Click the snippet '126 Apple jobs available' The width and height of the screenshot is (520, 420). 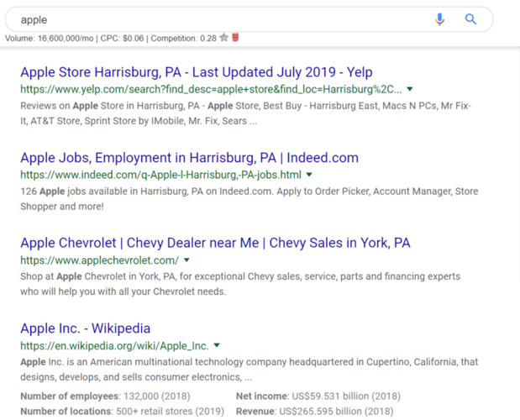coord(249,199)
